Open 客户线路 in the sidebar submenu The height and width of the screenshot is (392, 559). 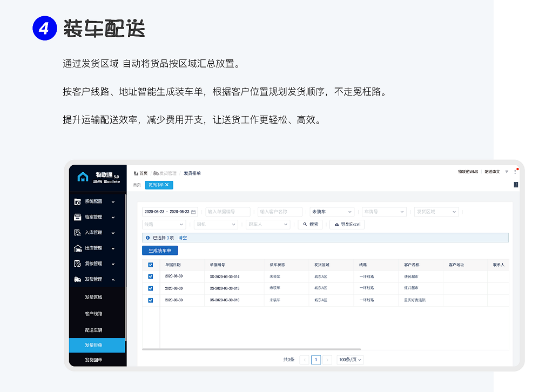[93, 314]
